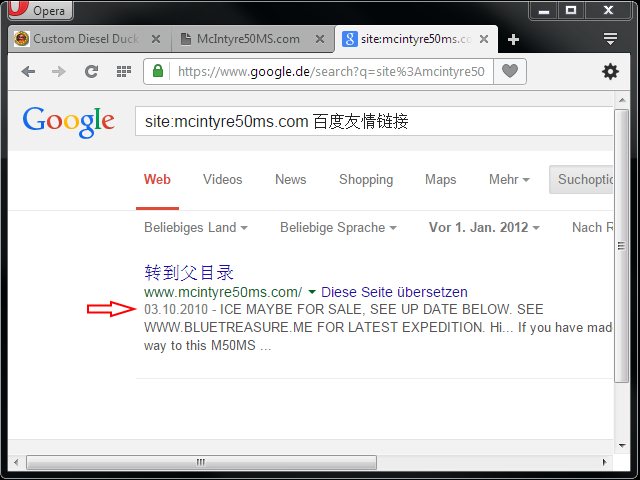Click the horizontal scrollbar thumb

tap(201, 462)
